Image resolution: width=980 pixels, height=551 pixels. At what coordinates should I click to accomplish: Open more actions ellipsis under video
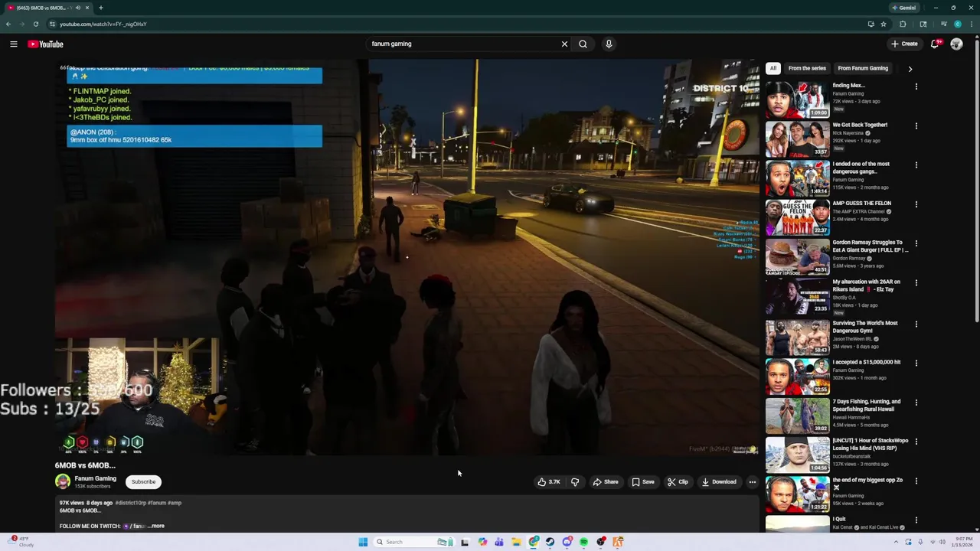pyautogui.click(x=752, y=482)
